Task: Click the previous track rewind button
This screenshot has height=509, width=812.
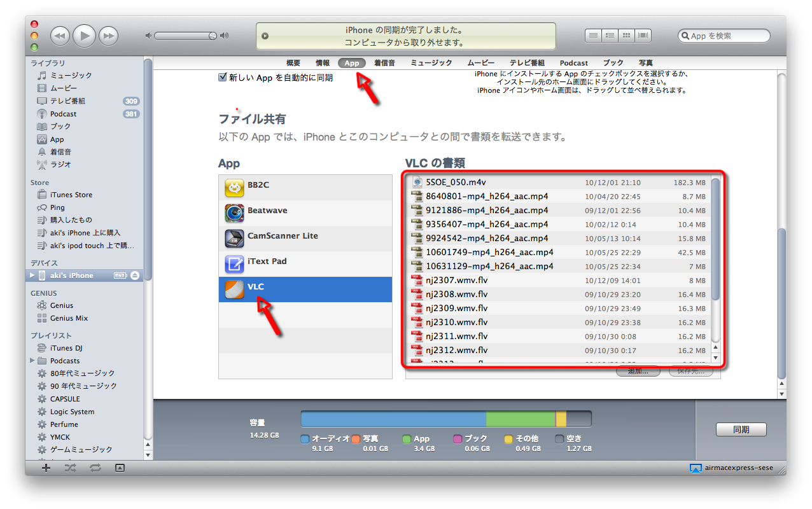Action: (60, 36)
